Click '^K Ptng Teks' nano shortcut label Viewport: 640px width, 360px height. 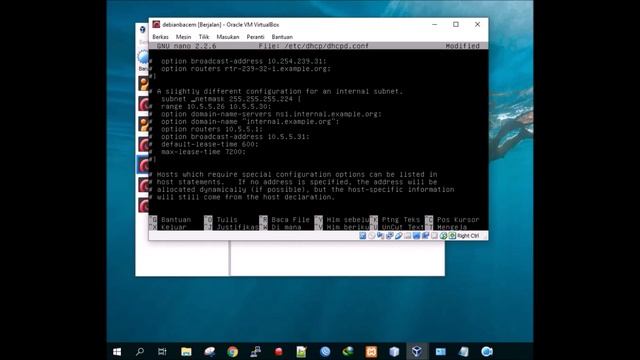coord(395,220)
